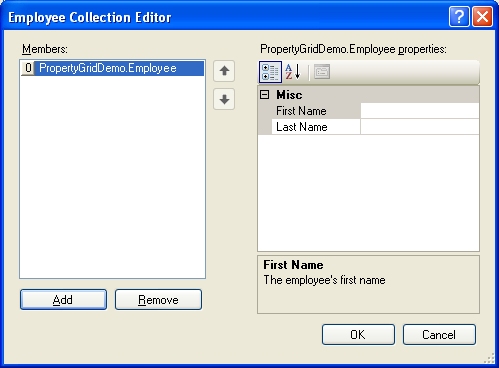Cancel the collection editor
499x368 pixels.
pos(439,334)
